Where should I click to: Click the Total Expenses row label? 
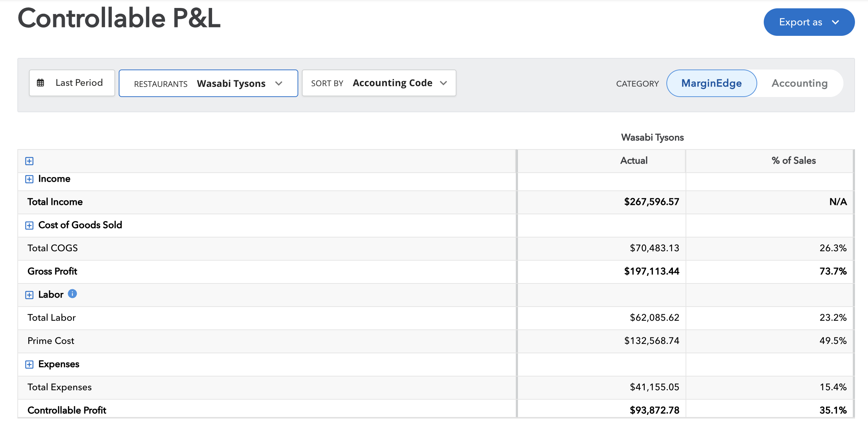pos(59,387)
